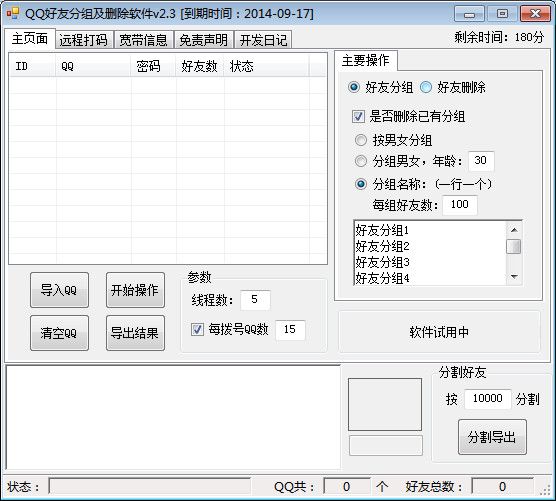Switch to the 主页面 tab
Image resolution: width=556 pixels, height=501 pixels.
(30, 38)
